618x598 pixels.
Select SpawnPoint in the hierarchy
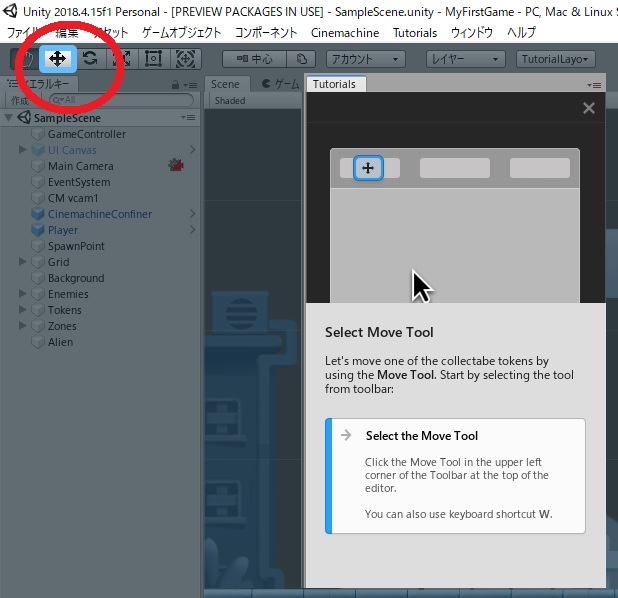coord(76,246)
